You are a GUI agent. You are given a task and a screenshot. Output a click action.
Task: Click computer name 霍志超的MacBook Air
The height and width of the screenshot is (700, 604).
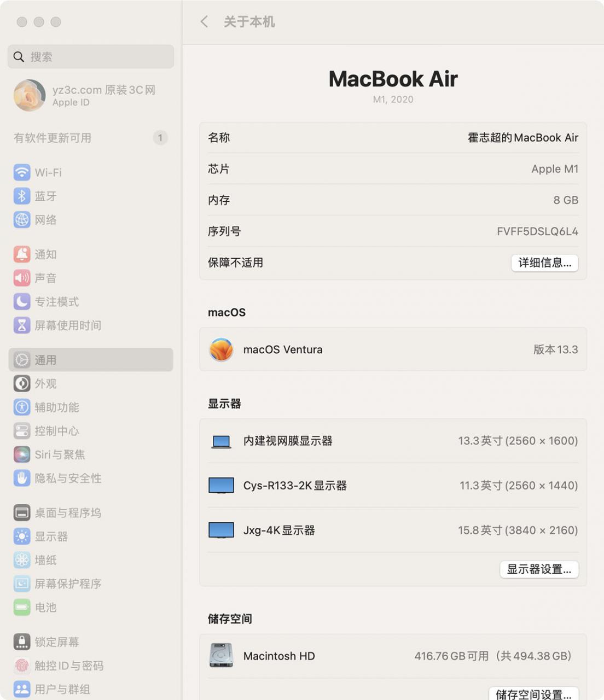[523, 138]
